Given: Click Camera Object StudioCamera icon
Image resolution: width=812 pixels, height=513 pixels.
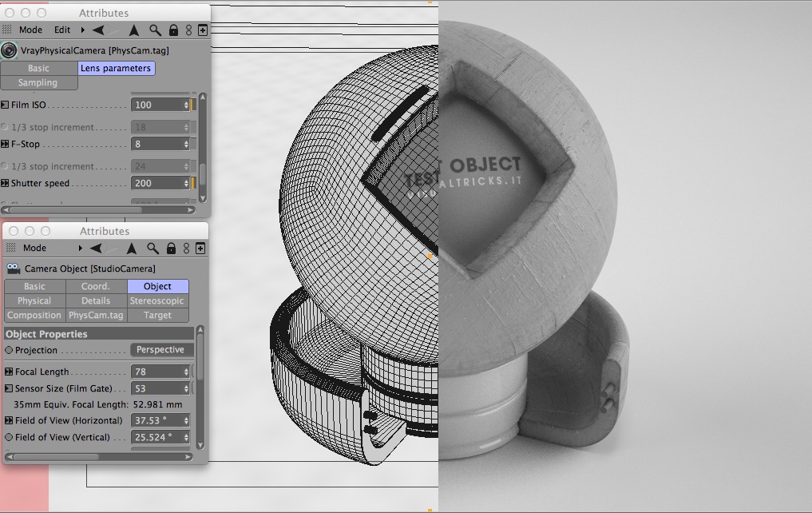Looking at the screenshot, I should [14, 268].
